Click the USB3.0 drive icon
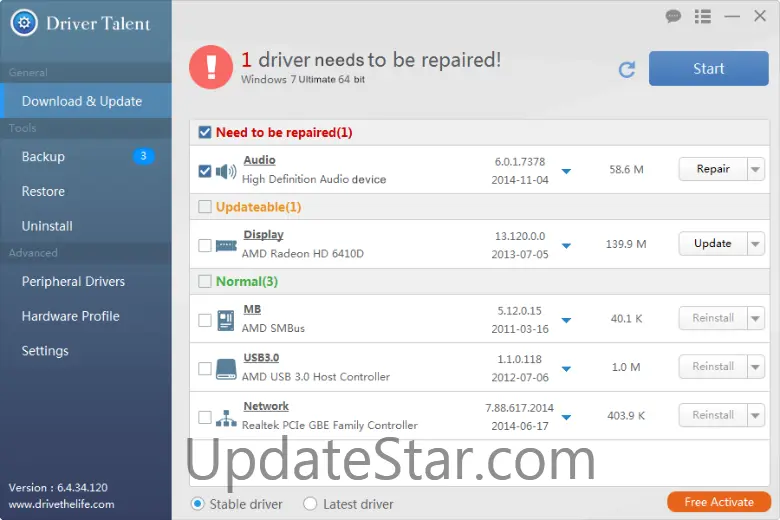Viewport: 780px width, 520px height. click(226, 369)
